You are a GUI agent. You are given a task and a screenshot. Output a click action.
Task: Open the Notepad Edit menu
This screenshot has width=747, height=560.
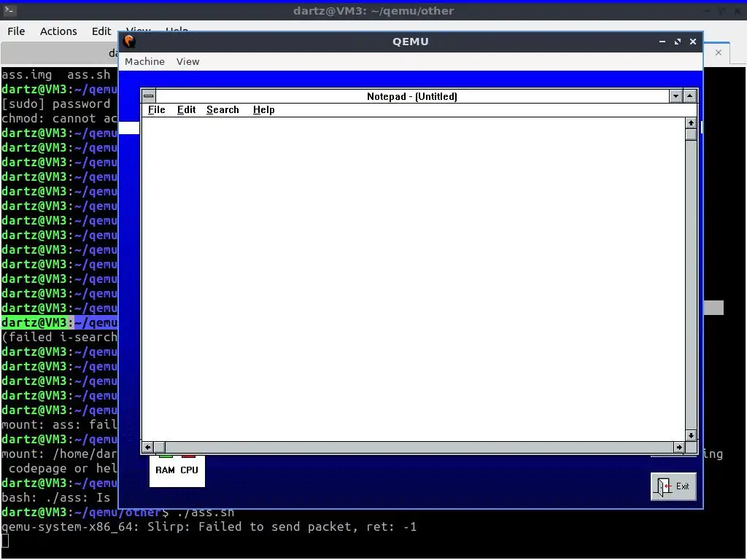click(186, 110)
